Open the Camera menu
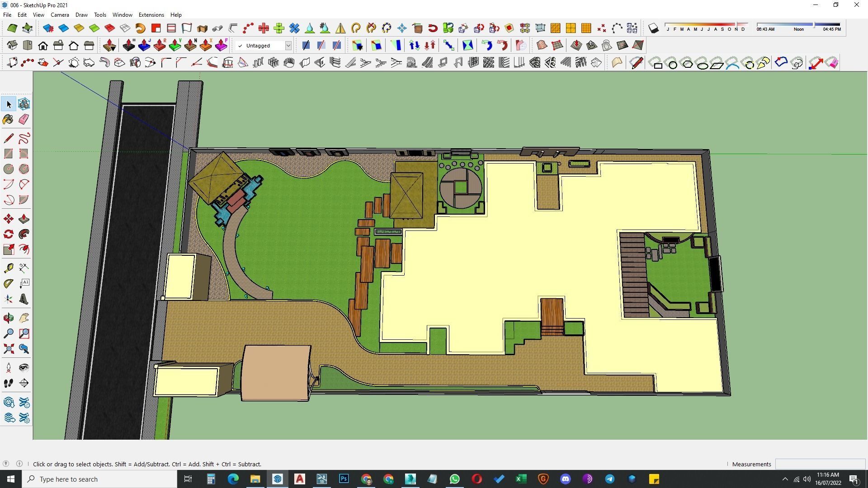 [60, 15]
